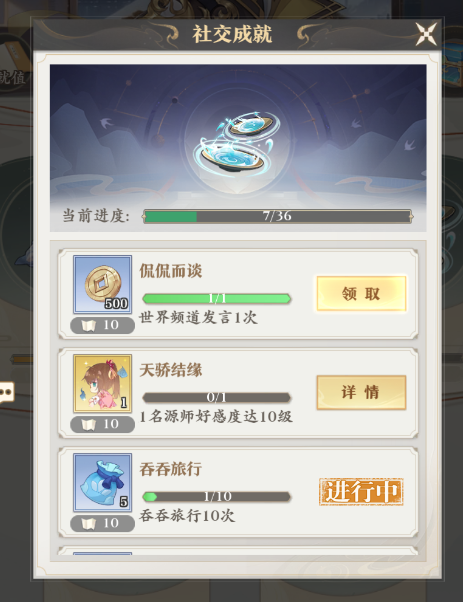Screen dimensions: 463x602
Task: Click the floating water discs emblem
Action: click(x=236, y=144)
